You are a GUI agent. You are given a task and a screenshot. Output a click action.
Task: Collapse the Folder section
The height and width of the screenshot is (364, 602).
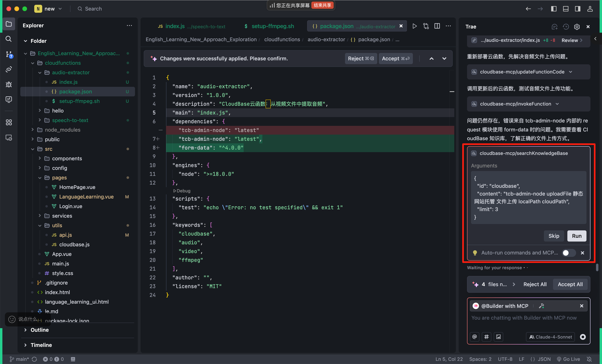point(25,41)
